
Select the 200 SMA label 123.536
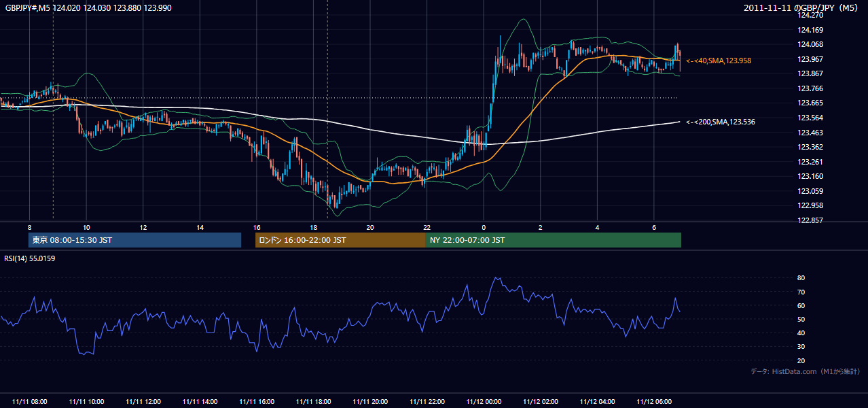721,122
